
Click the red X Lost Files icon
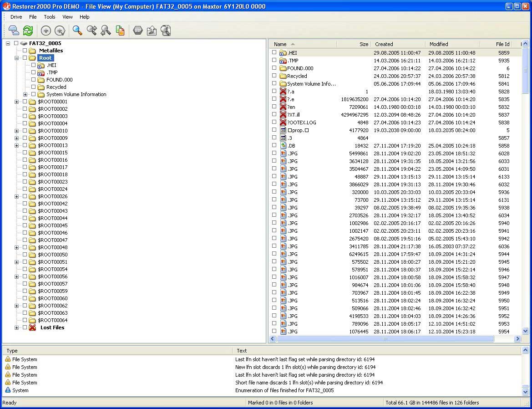[x=33, y=327]
